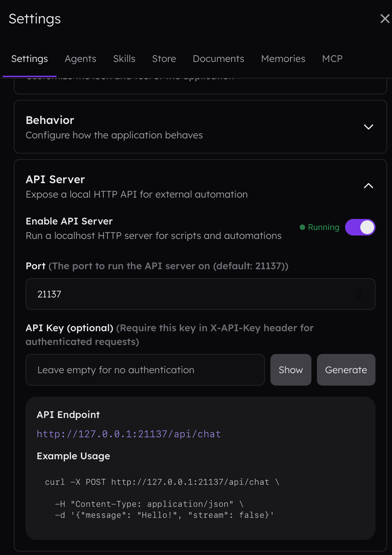392x555 pixels.
Task: Go to the Store tab
Action: point(164,59)
